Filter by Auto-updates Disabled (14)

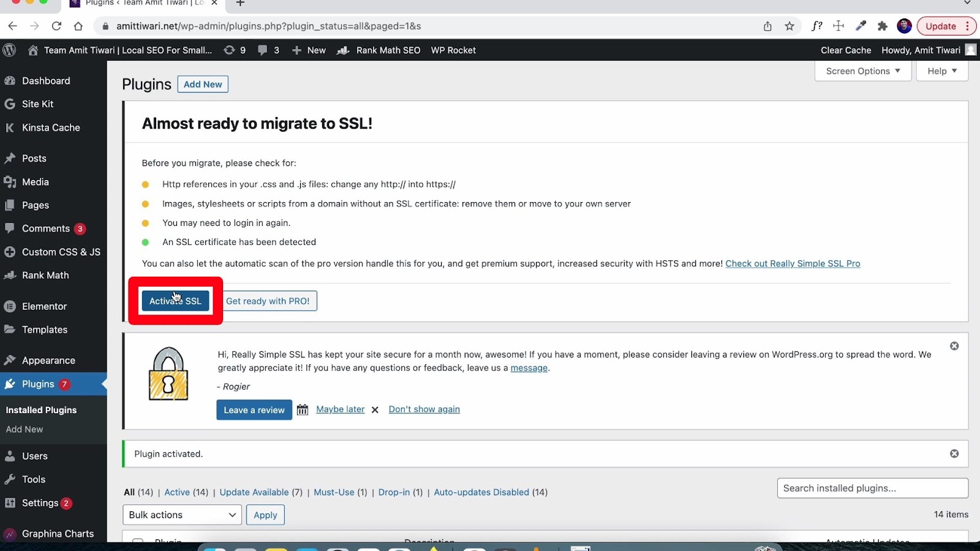click(491, 492)
